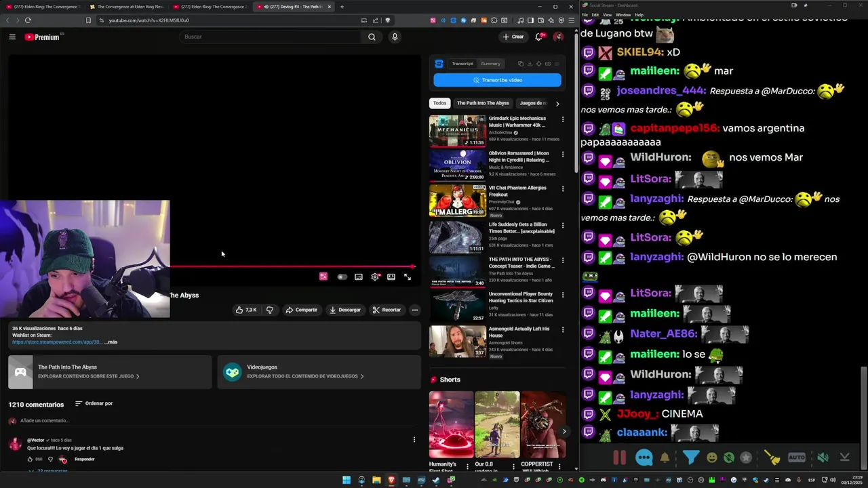Start voice search with microphone icon

pyautogui.click(x=395, y=37)
